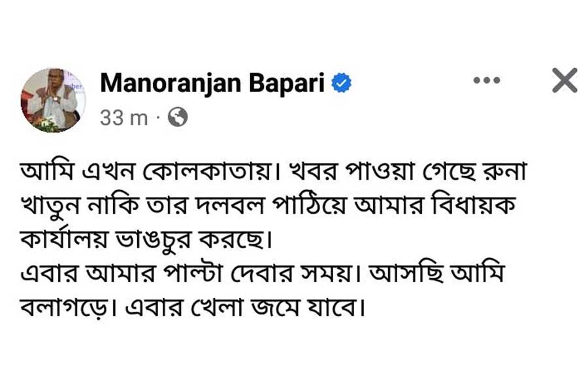588x392 pixels.
Task: Click the last line starting "বলাগড়ে"
Action: tap(193, 305)
